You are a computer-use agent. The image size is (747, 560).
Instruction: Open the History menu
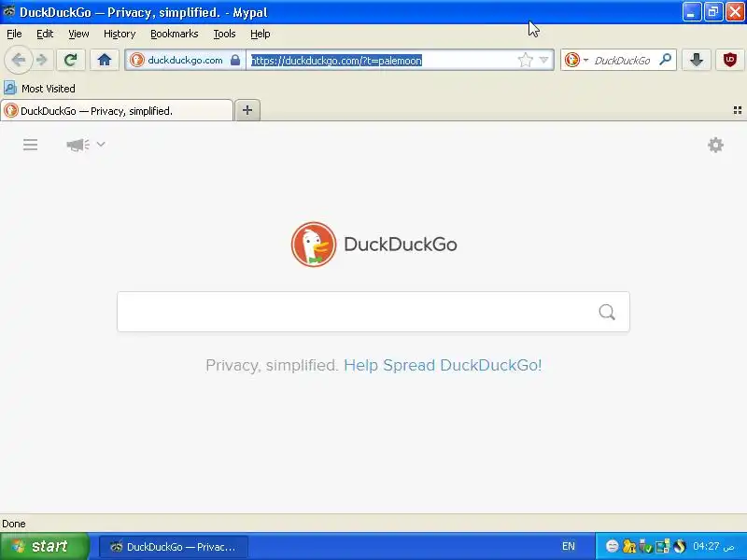(120, 34)
